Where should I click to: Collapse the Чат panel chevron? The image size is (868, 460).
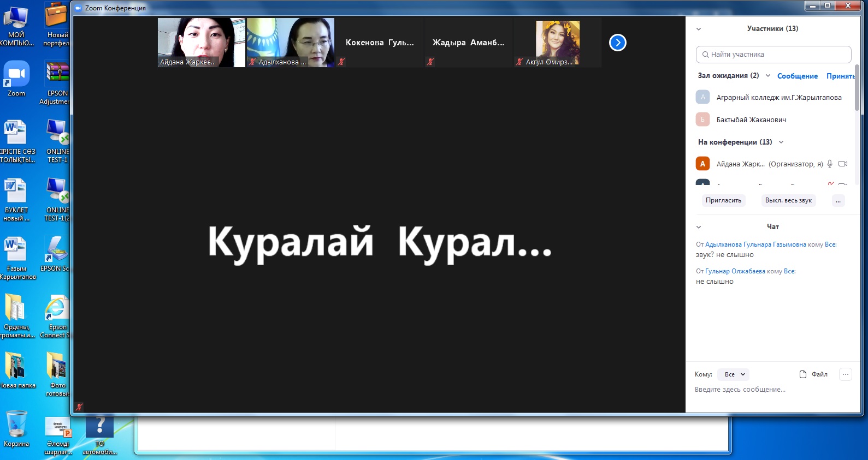coord(699,227)
